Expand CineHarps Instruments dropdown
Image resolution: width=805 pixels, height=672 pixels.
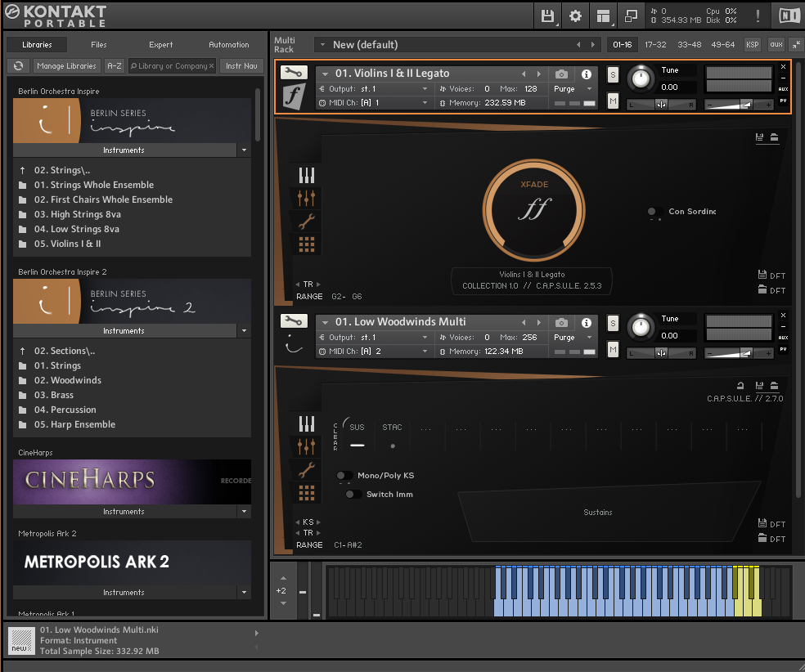click(x=244, y=512)
